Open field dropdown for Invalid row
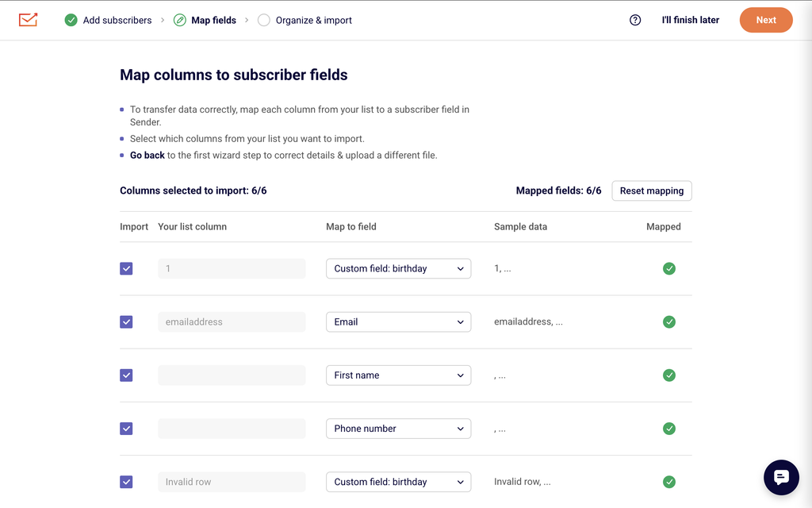Screen dimensions: 812x508 click(x=398, y=482)
